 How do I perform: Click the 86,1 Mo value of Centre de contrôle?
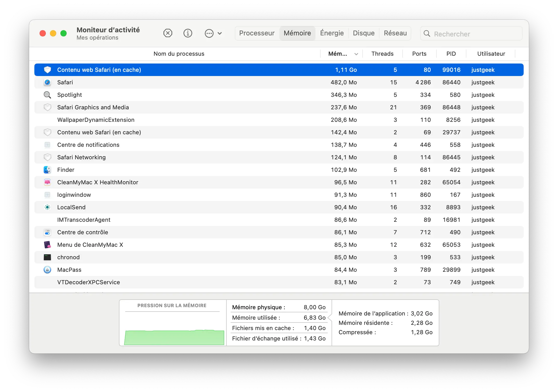(345, 232)
